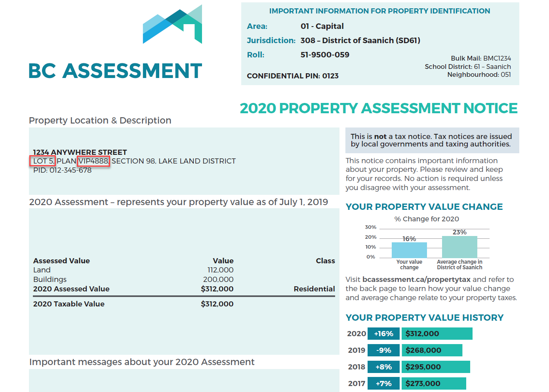The image size is (549, 392).
Task: Select jurisdiction 308 – District of Saanich (SD61)
Action: coord(360,40)
